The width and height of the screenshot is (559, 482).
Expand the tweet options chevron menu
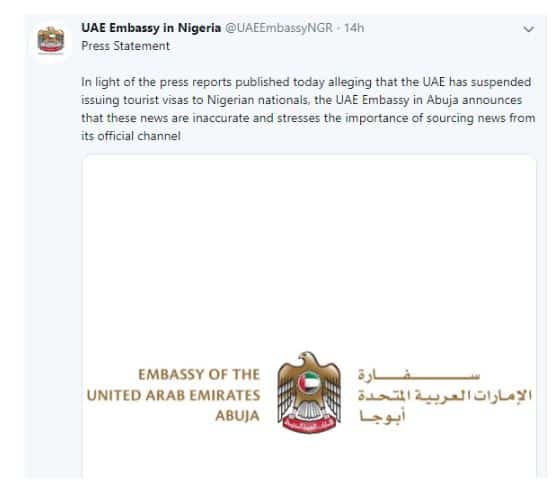[528, 29]
